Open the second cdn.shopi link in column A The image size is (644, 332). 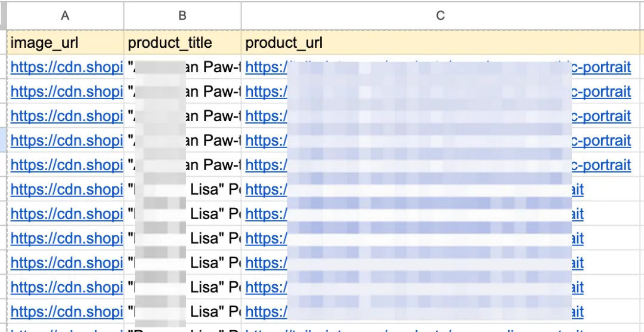66,92
